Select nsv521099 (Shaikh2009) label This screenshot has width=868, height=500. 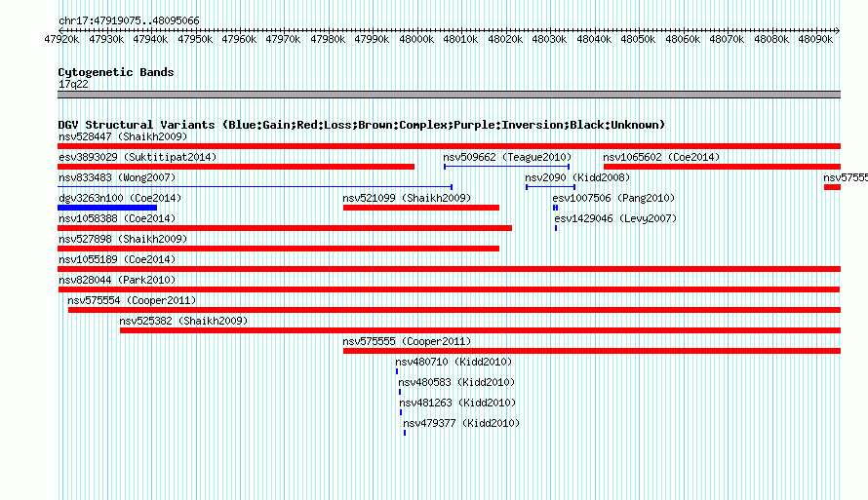[407, 198]
